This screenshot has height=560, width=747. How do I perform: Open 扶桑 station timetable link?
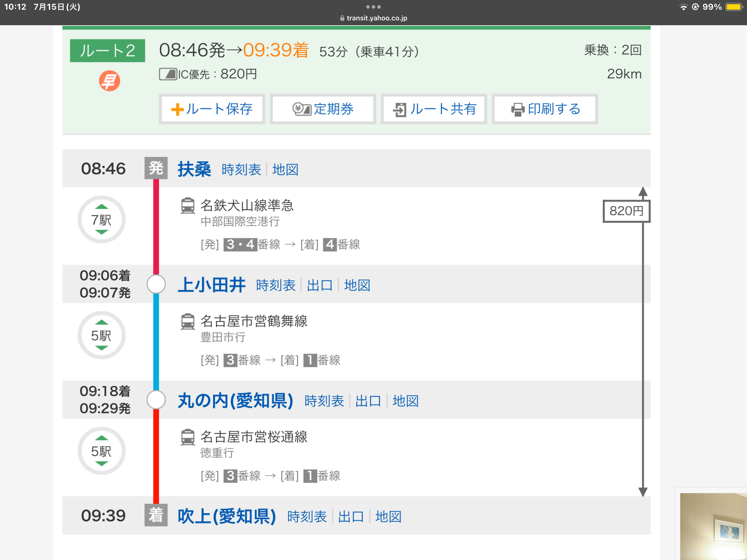pos(241,169)
